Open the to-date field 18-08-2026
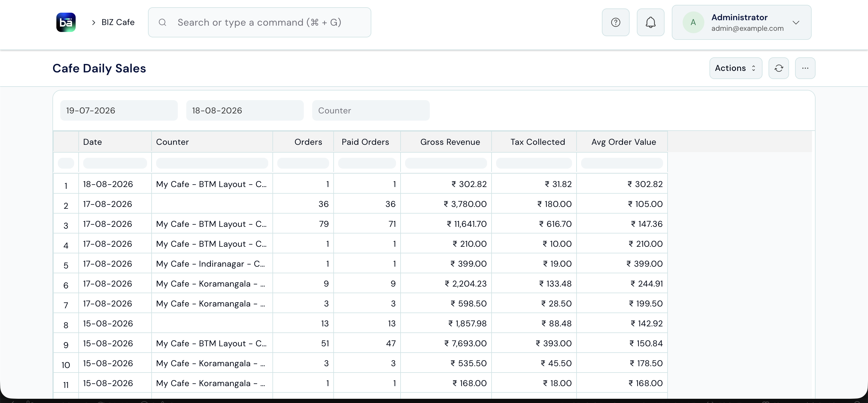This screenshot has width=868, height=403. [x=245, y=110]
